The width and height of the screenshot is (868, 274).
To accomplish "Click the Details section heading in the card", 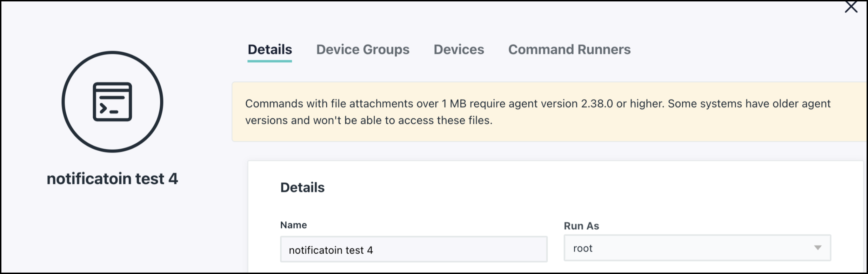I will tap(302, 188).
